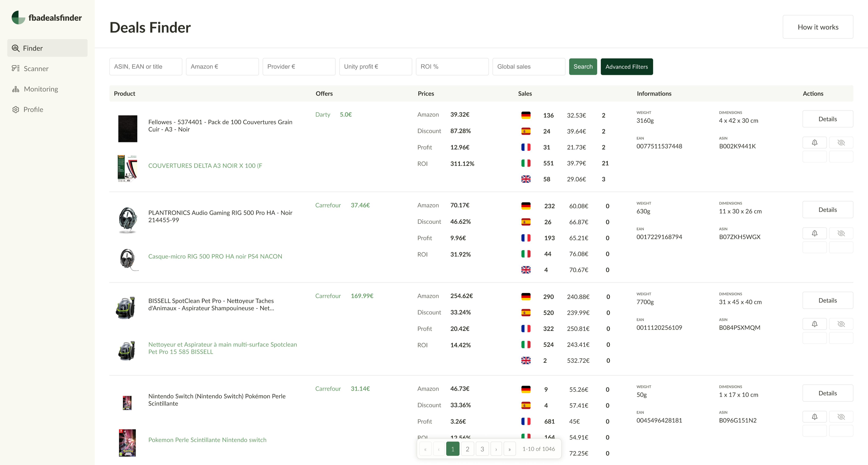The width and height of the screenshot is (868, 465).
Task: Click the PLANTRONICS headset product thumbnail
Action: click(128, 220)
